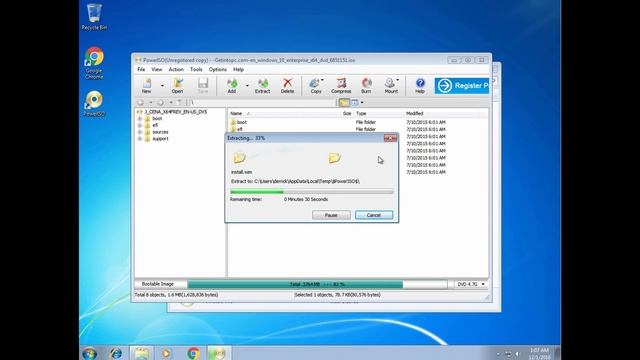
Task: Open the Action menu
Action: pos(176,70)
